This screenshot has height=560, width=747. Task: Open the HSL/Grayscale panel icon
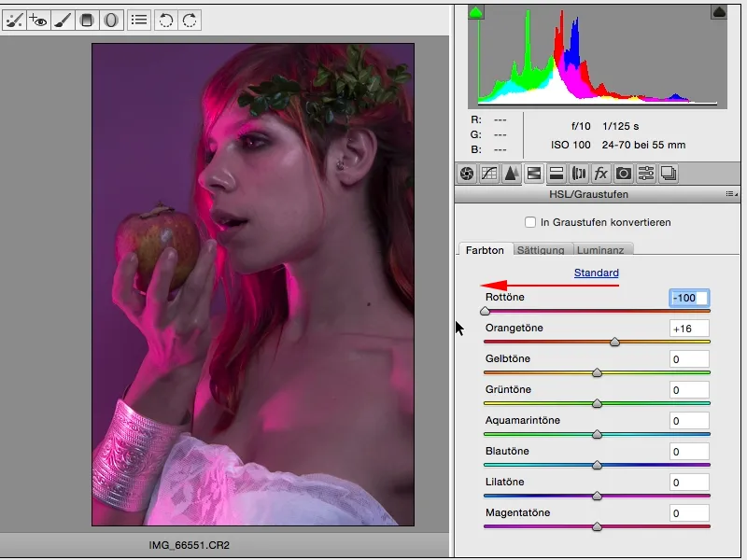click(534, 174)
